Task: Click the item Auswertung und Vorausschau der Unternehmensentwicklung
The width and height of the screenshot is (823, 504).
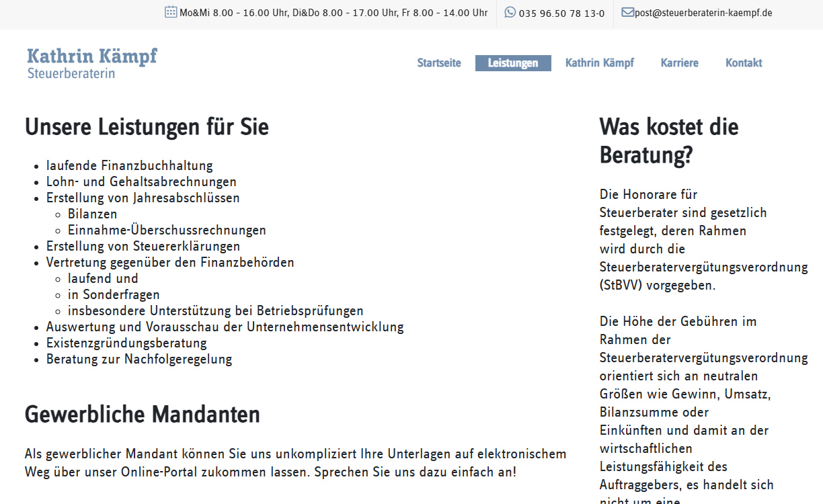Action: click(225, 327)
